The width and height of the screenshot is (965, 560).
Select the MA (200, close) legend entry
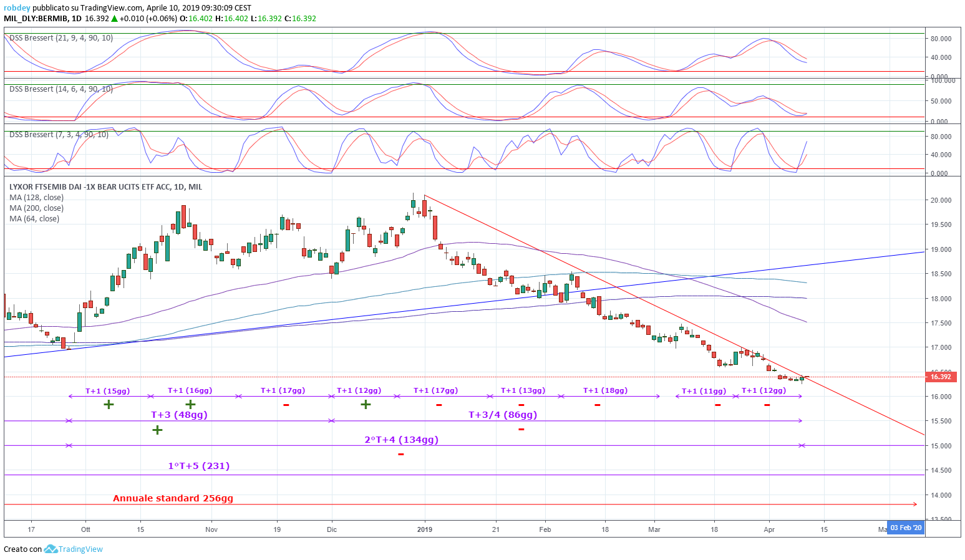pos(36,208)
